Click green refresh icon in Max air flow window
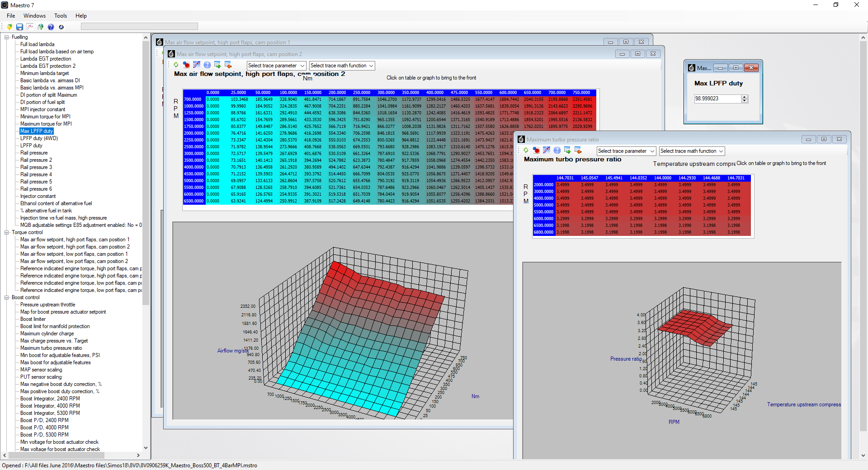 coord(176,65)
